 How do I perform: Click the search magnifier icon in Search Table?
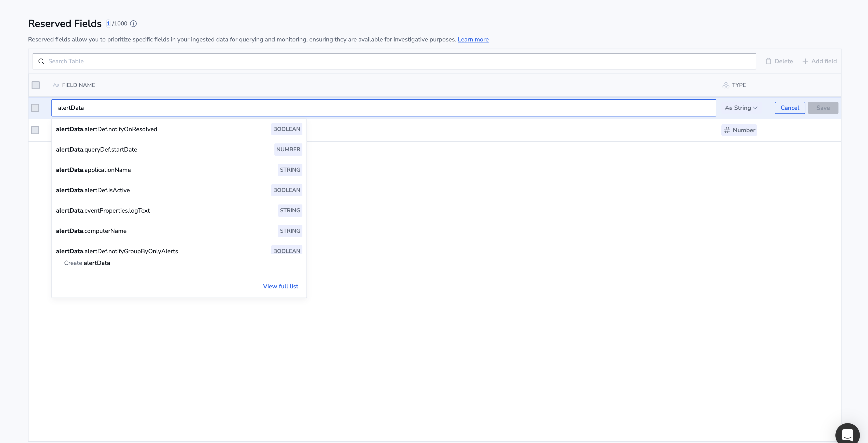point(41,61)
